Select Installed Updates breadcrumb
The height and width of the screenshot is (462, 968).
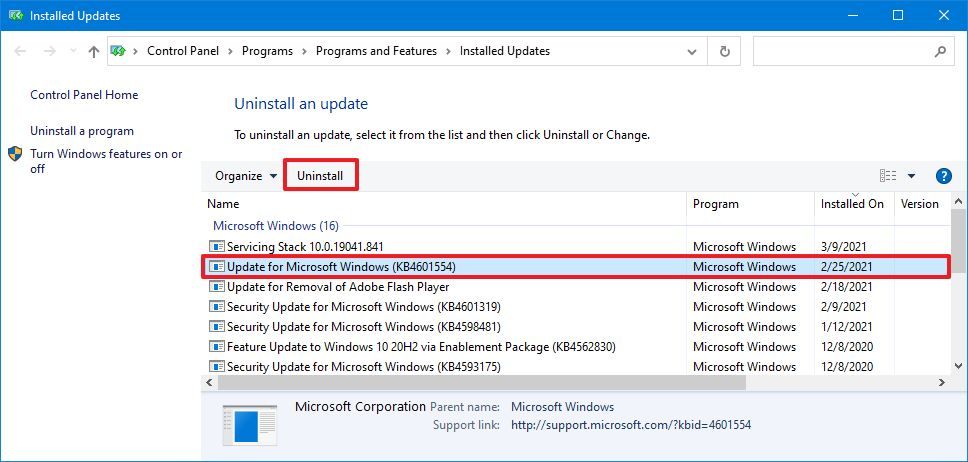[504, 51]
